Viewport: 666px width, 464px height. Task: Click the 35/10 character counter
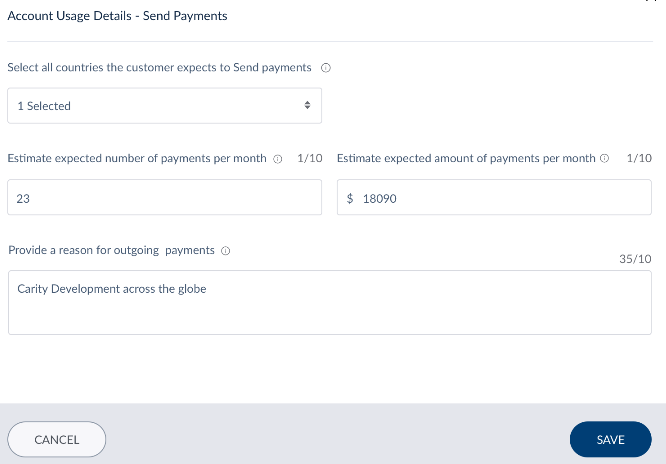tap(636, 258)
